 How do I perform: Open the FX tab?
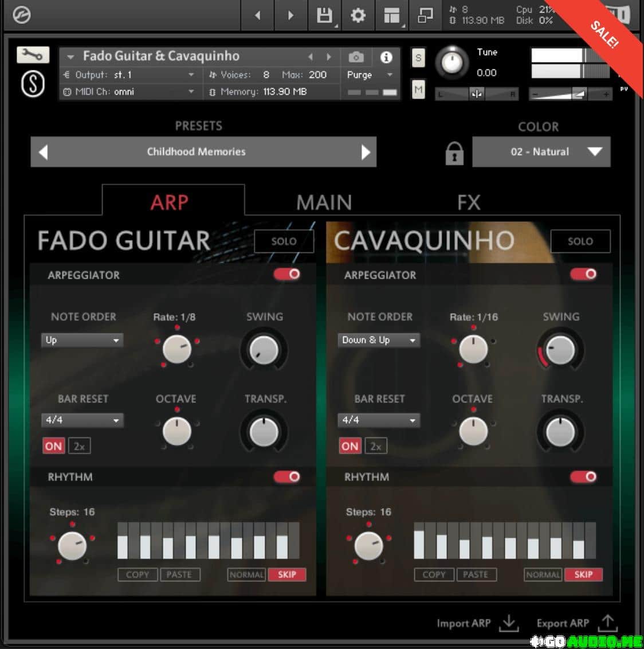click(x=468, y=202)
